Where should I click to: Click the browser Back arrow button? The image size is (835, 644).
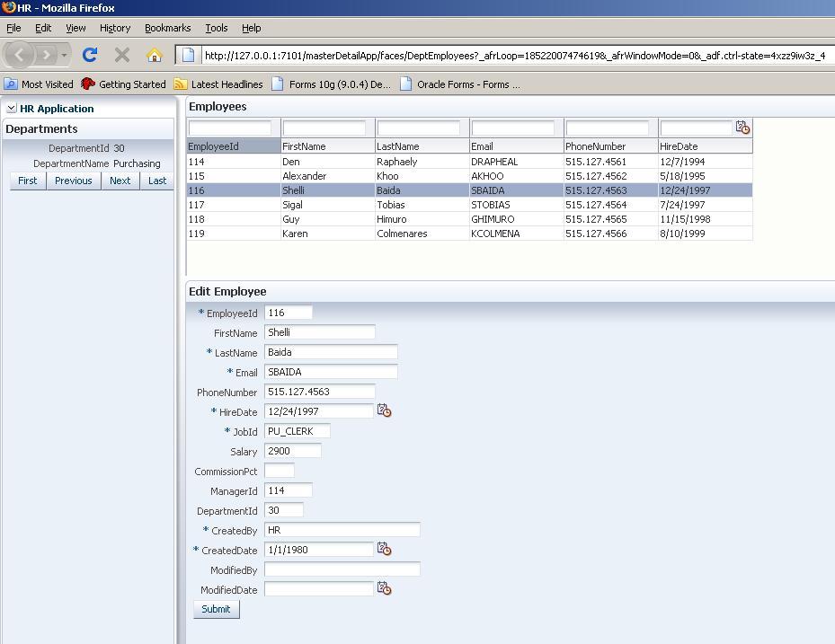point(19,54)
